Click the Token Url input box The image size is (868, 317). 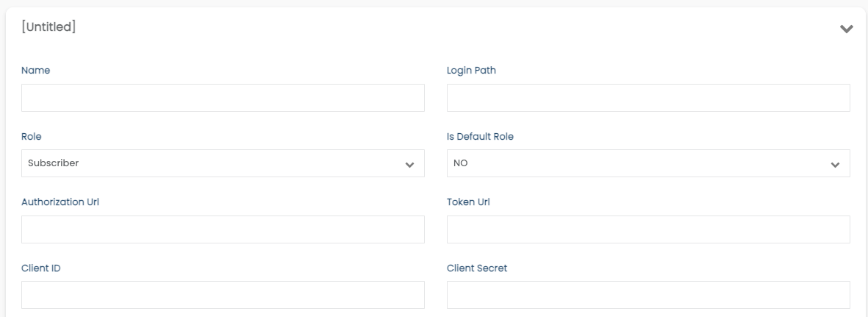(648, 229)
